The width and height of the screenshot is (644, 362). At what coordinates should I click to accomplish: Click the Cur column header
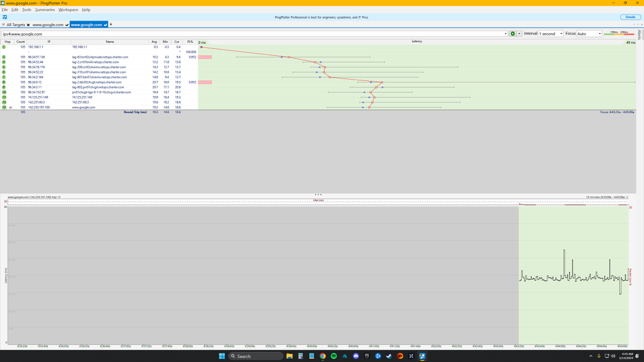point(177,41)
